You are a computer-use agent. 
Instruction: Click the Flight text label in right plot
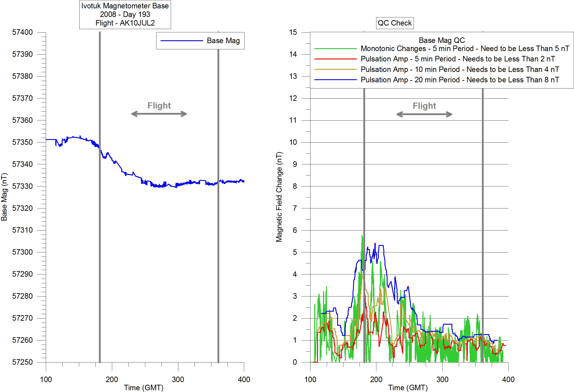(x=424, y=106)
